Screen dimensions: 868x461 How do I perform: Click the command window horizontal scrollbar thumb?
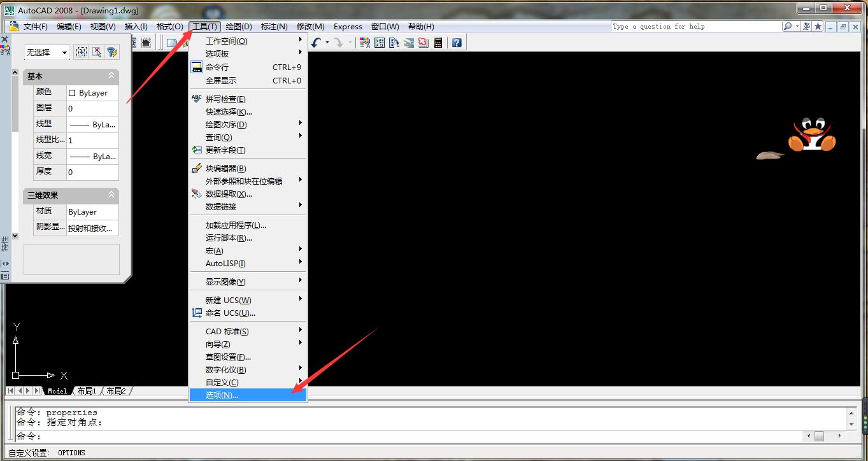tap(820, 436)
